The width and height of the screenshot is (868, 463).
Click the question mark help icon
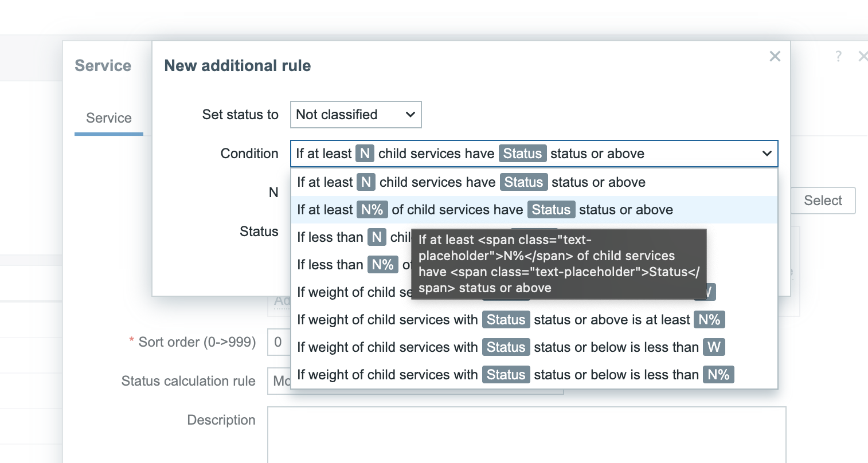pos(838,56)
